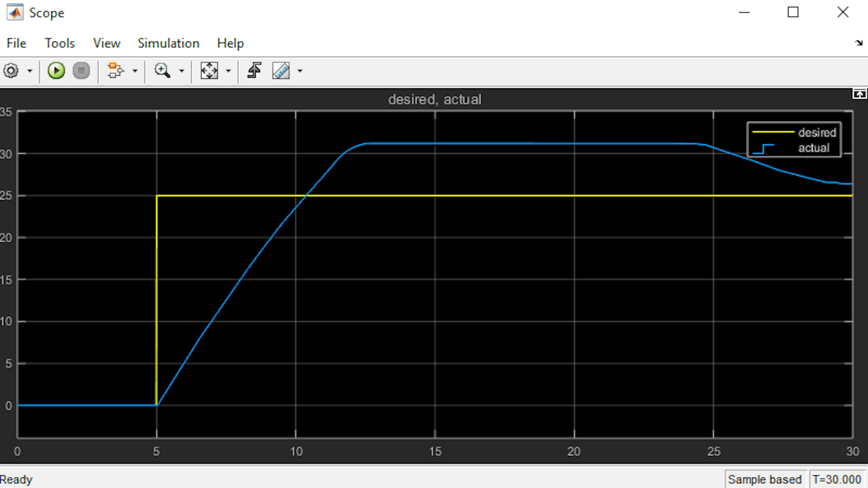Open the Simulation menu
868x488 pixels.
point(169,43)
